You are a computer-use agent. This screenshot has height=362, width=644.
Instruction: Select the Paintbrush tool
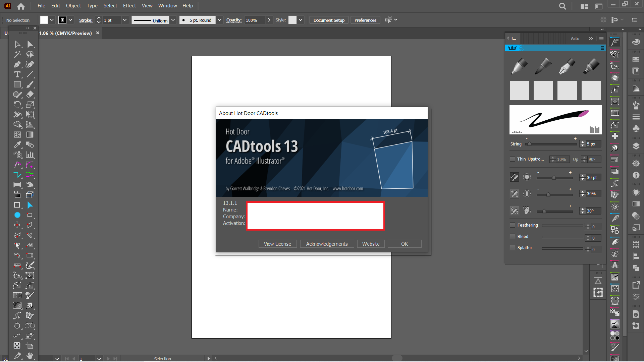coord(30,84)
